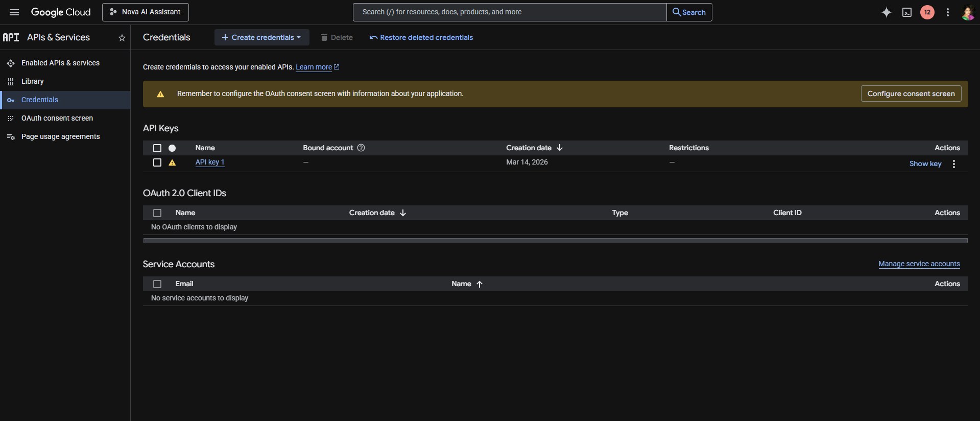Open Manage service accounts link
This screenshot has height=421, width=980.
(919, 264)
